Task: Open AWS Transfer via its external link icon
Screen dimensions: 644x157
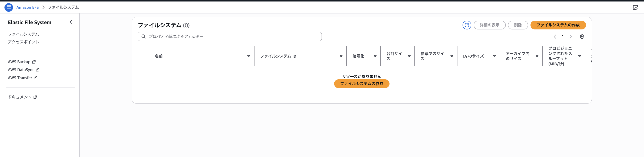Action: click(x=35, y=78)
